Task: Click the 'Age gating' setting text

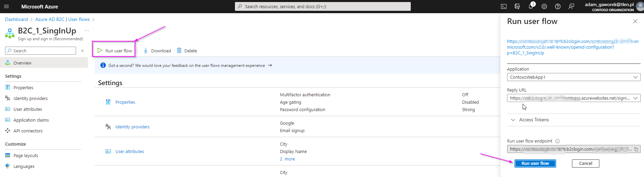Action: [290, 102]
